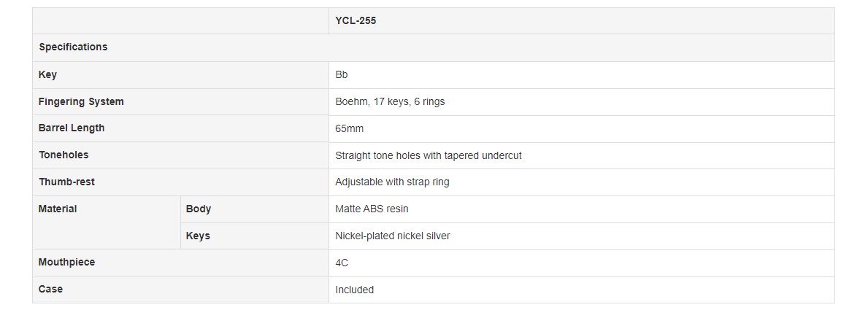Select the Key row label
Viewport: 868px width, 310px height.
point(47,74)
